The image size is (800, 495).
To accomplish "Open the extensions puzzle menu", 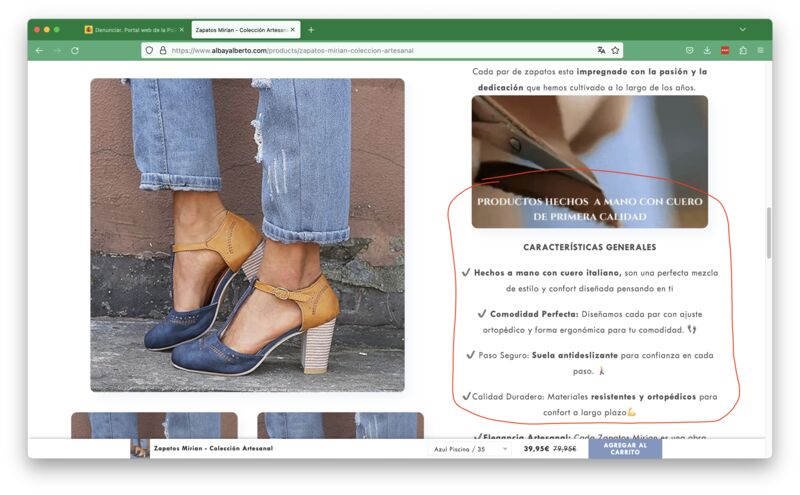I will coord(743,50).
